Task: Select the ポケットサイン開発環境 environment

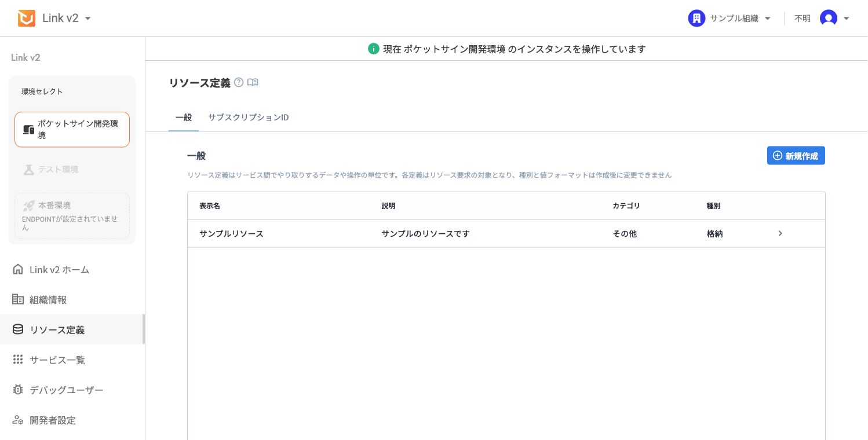Action: click(72, 130)
